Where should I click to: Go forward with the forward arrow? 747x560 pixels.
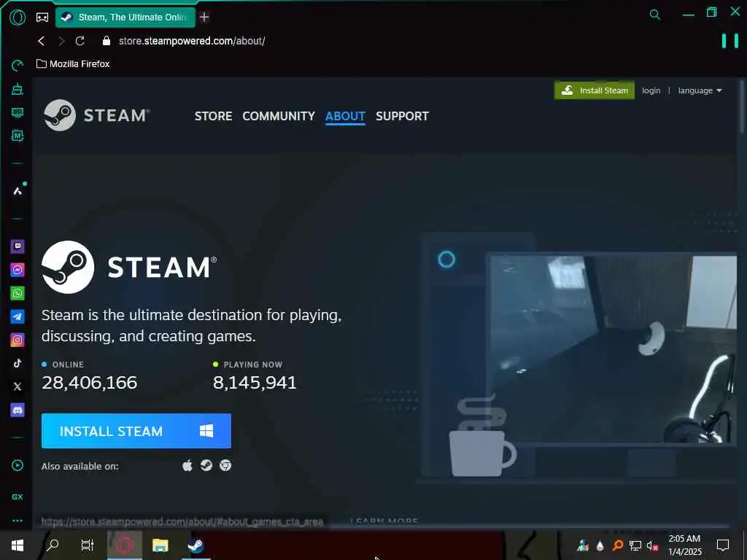click(61, 41)
